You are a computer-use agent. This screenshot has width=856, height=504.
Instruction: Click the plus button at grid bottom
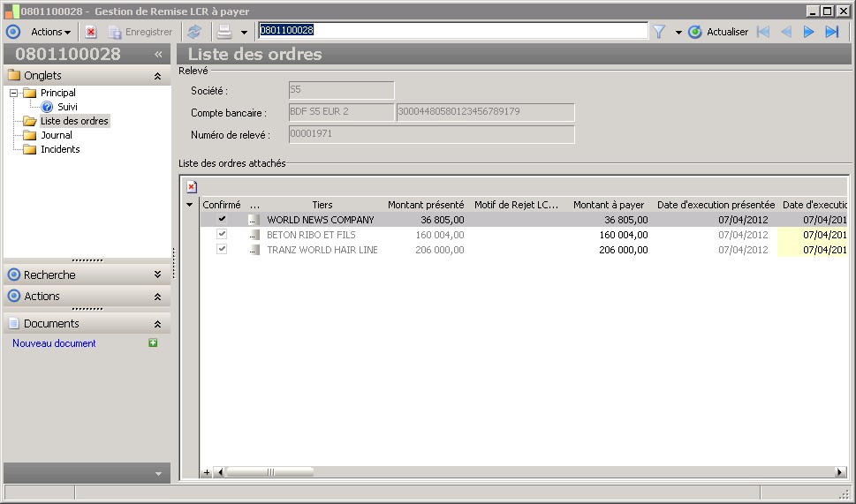(207, 473)
